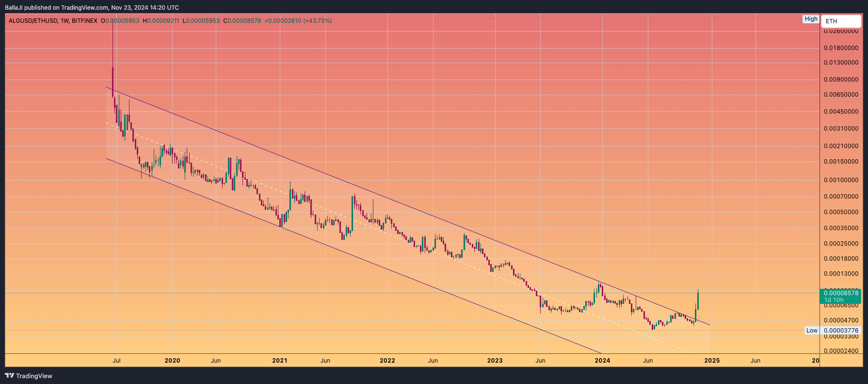Screen dimensions: 868x384
Task: Click the low value L0.00005953
Action: pos(201,21)
